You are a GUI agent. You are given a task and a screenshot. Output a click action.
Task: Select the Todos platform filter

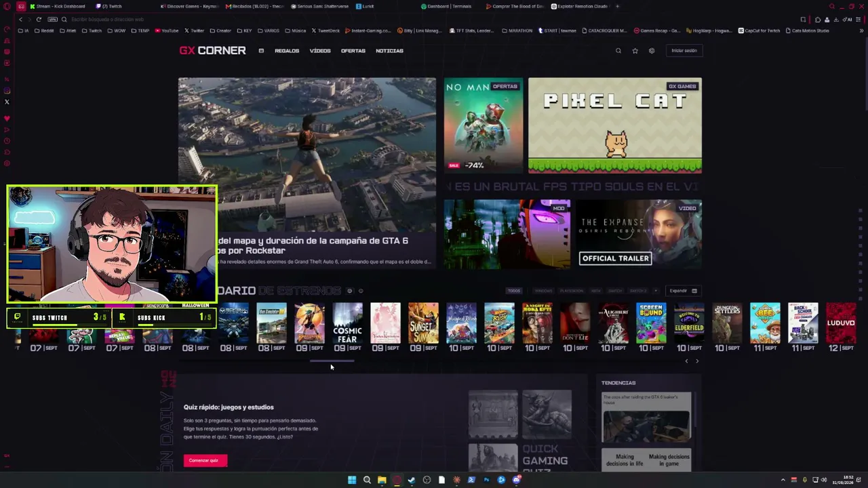(x=514, y=291)
